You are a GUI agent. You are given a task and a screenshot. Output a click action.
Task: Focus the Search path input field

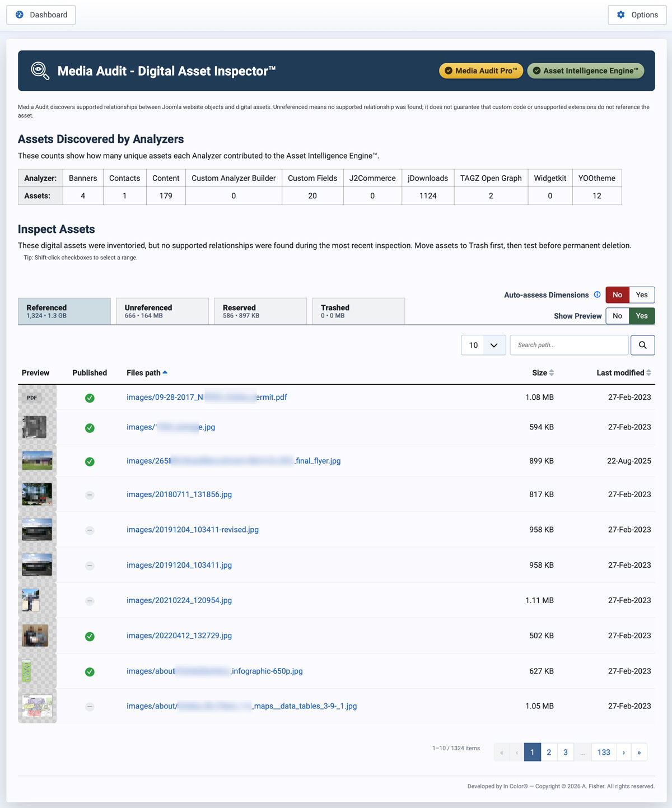(x=569, y=345)
